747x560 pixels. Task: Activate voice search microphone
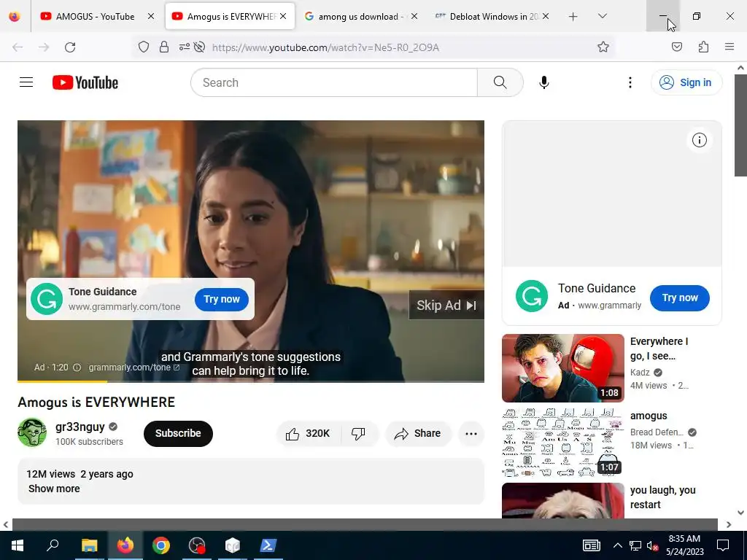(x=544, y=82)
